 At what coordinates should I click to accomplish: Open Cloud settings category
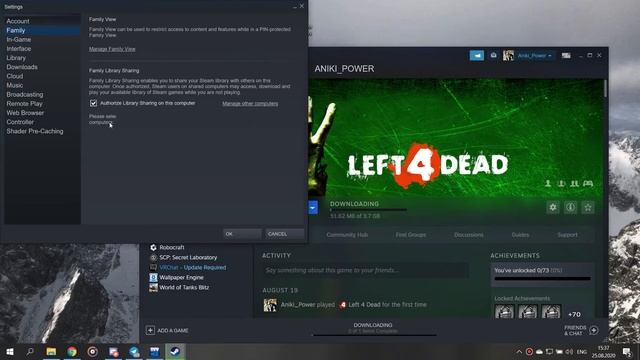pyautogui.click(x=15, y=76)
